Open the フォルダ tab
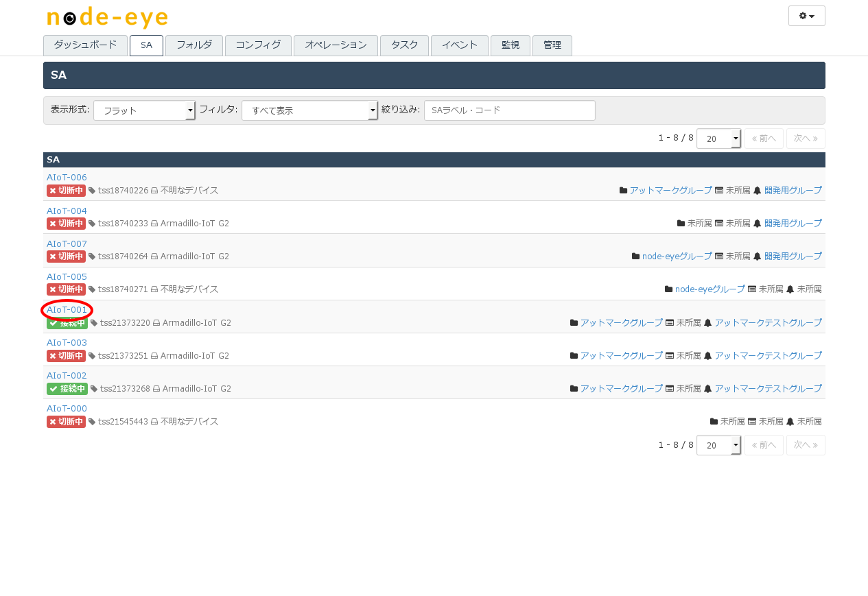 click(194, 45)
